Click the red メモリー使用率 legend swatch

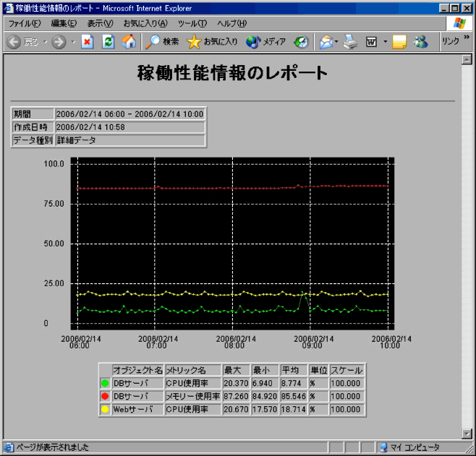pos(105,396)
